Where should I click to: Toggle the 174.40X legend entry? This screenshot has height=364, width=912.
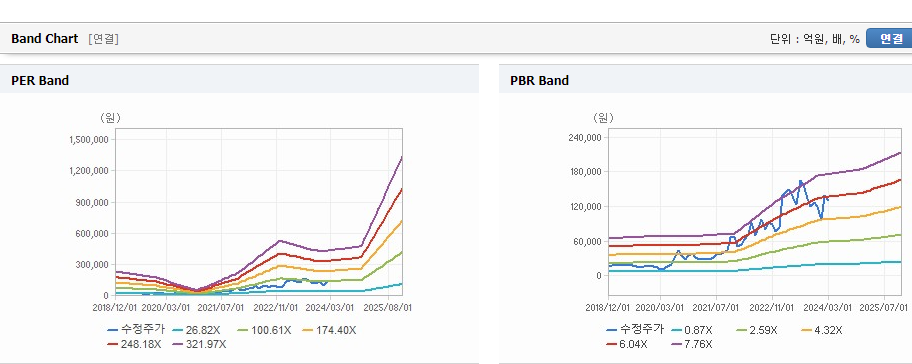(329, 330)
